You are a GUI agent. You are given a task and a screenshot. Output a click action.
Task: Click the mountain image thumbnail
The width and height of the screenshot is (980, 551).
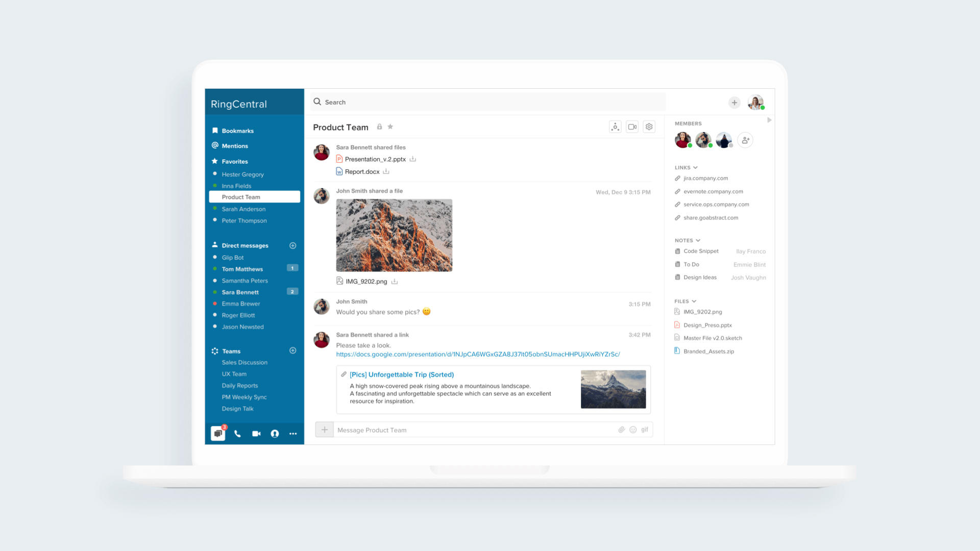tap(394, 235)
